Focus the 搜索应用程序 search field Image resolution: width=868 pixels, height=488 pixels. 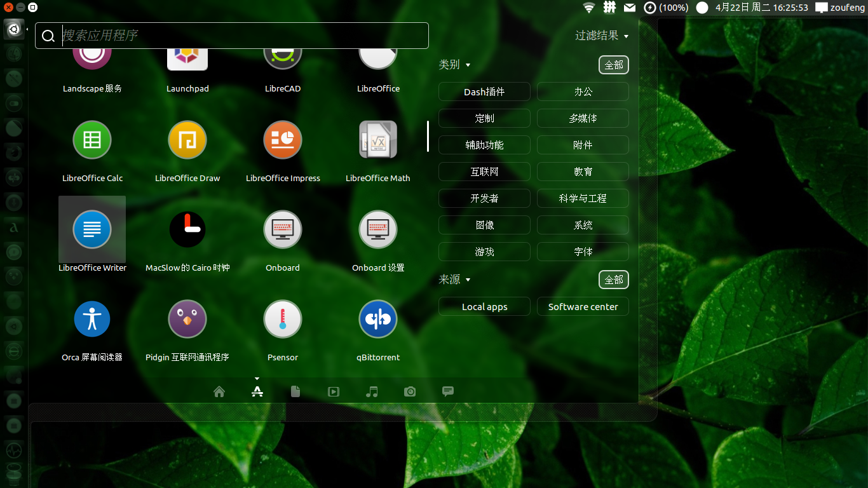[232, 36]
